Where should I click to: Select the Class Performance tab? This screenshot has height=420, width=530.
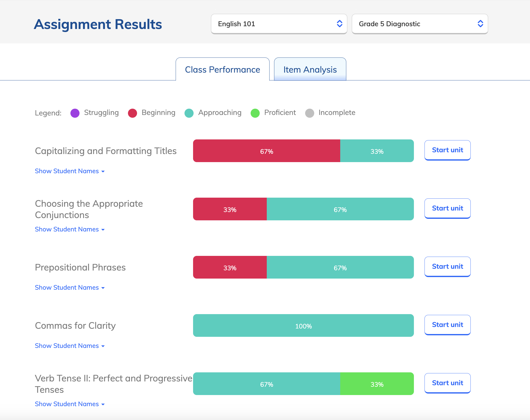pos(222,69)
